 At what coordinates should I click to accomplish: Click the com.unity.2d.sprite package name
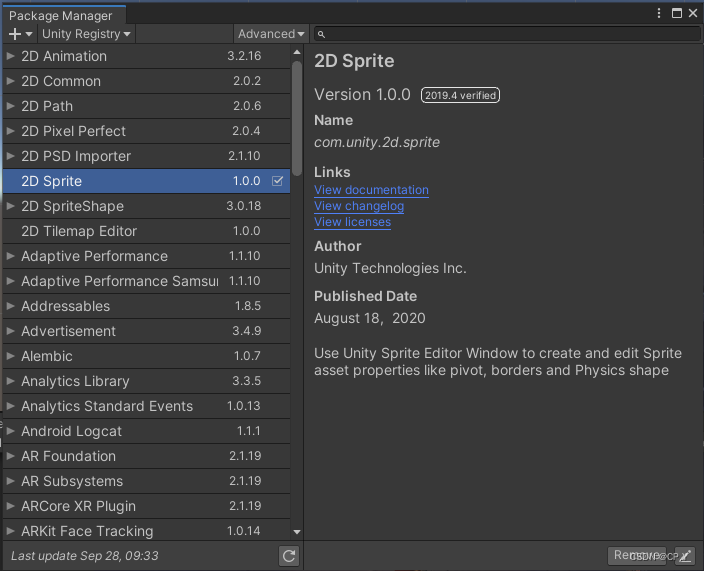377,142
